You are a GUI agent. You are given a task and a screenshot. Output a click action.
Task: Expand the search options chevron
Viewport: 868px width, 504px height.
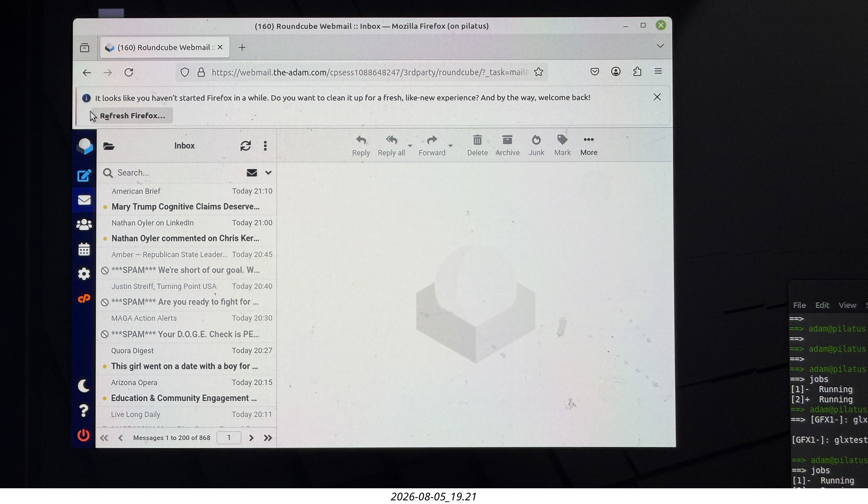(268, 173)
